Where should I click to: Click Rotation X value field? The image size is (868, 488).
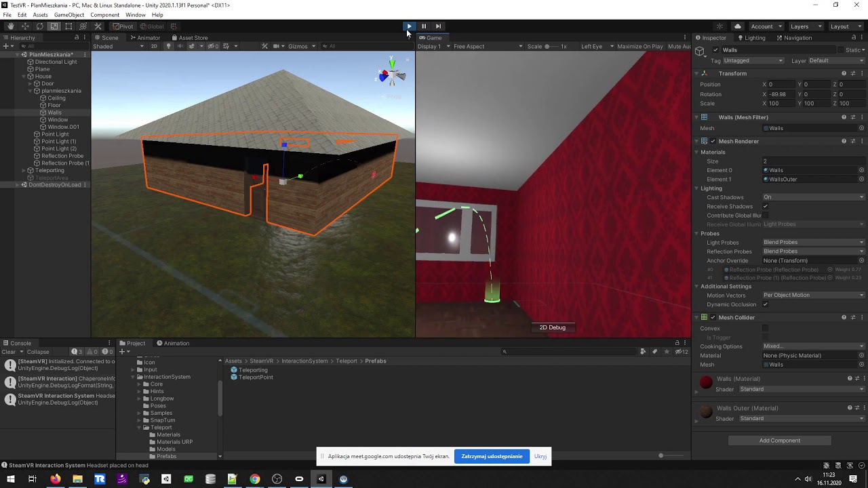(780, 94)
